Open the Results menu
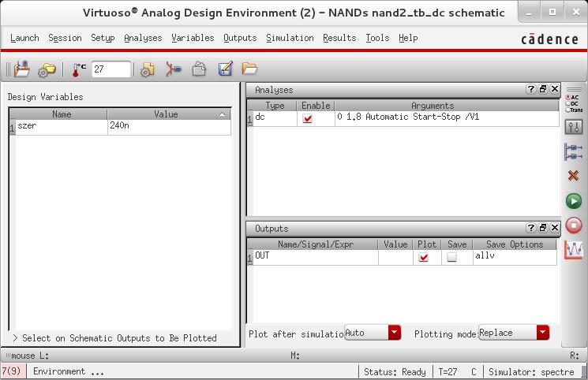The image size is (588, 380). tap(339, 38)
